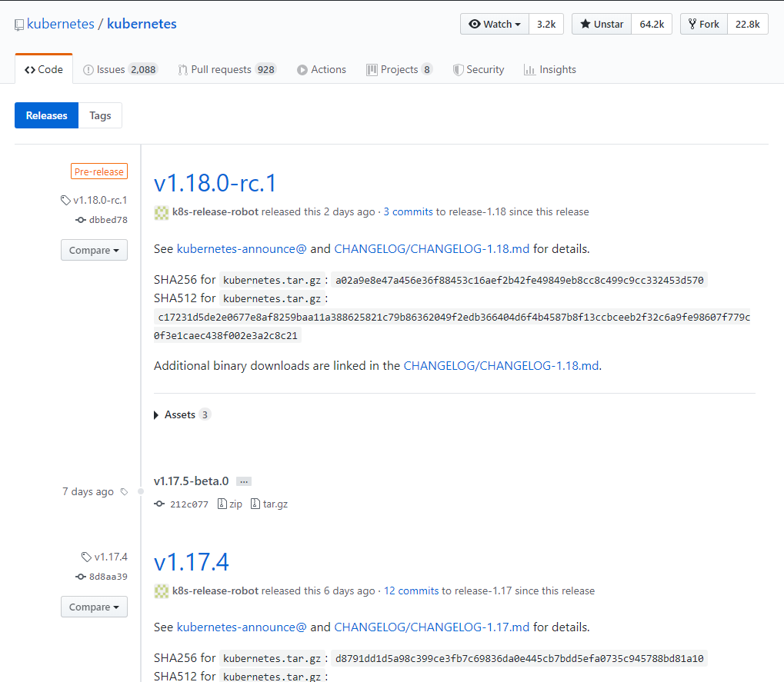Click the commit icon beside dbbed78
The image size is (784, 682).
pos(81,220)
